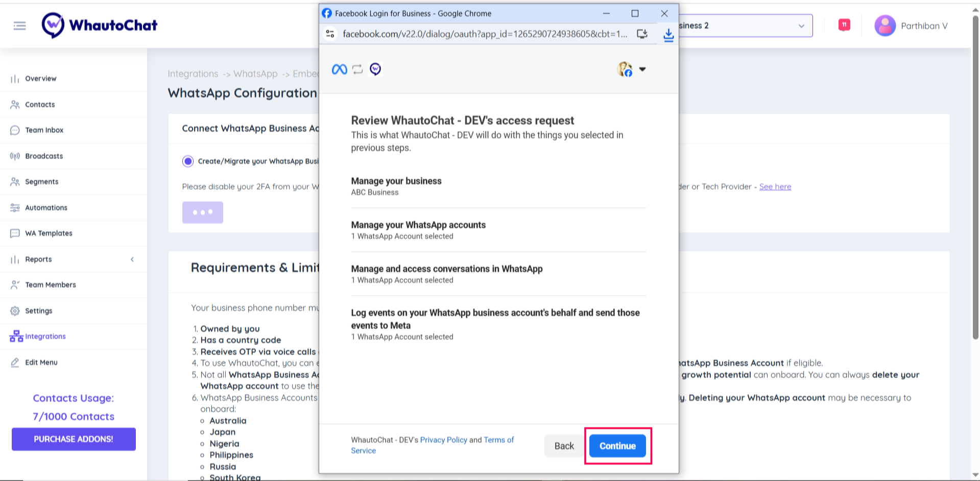
Task: Click the Integrations breadcrumb
Action: coord(193,74)
